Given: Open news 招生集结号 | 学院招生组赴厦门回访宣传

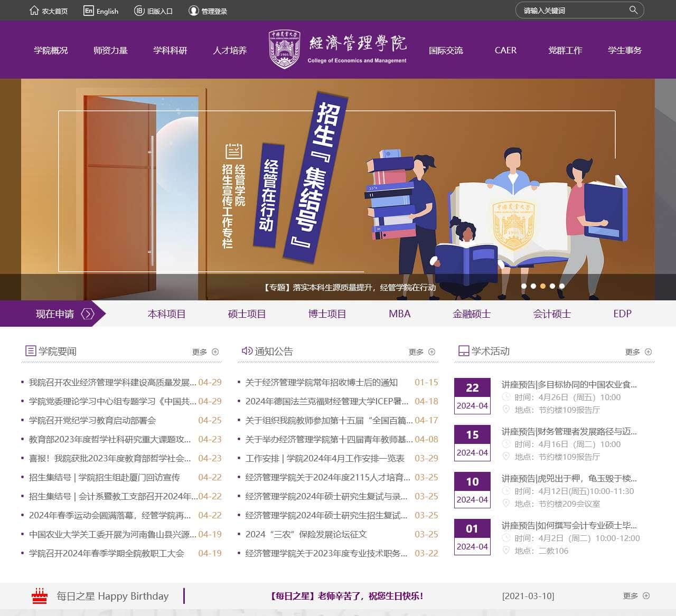Looking at the screenshot, I should [x=105, y=478].
